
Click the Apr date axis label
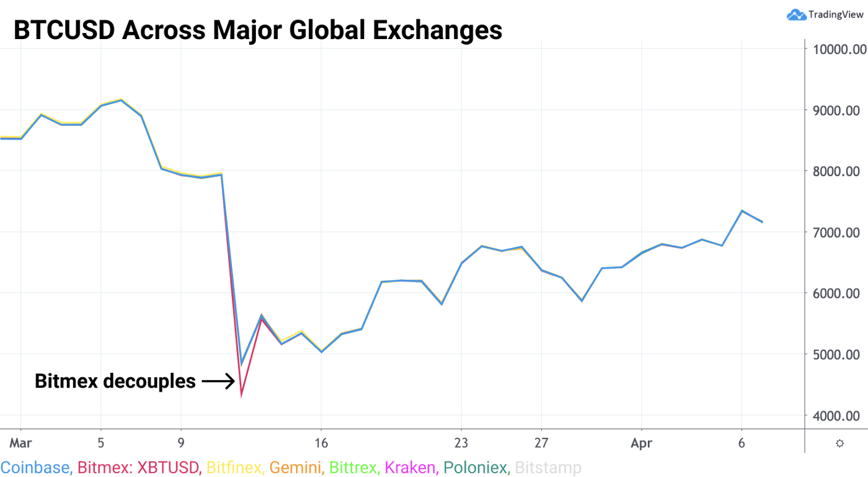641,443
